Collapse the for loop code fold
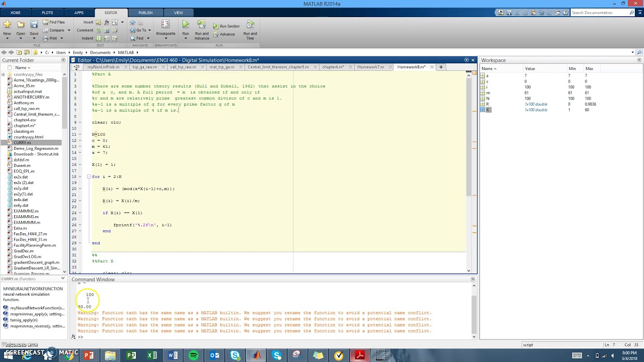 89,176
